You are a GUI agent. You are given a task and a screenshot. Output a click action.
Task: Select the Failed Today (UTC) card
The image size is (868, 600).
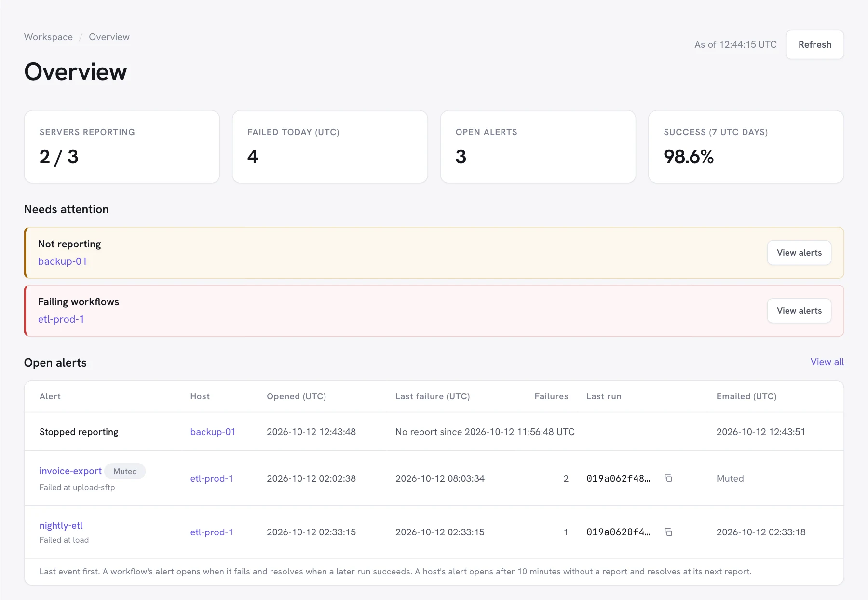coord(330,147)
